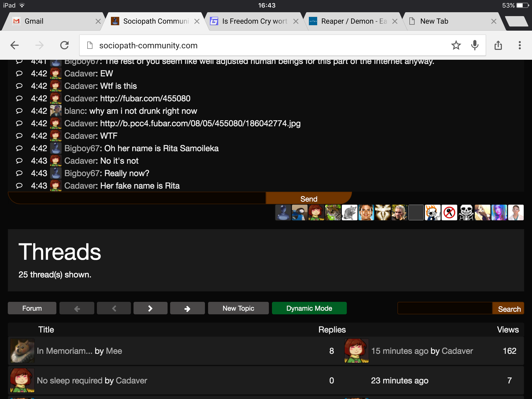Select the speech bubble next to blanc's message
Viewport: 532px width, 399px height.
click(x=19, y=111)
